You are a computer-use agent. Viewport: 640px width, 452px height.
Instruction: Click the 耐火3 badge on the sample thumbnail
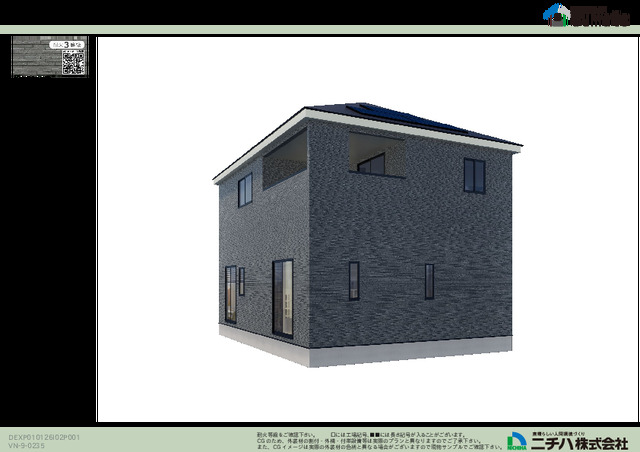coord(67,45)
